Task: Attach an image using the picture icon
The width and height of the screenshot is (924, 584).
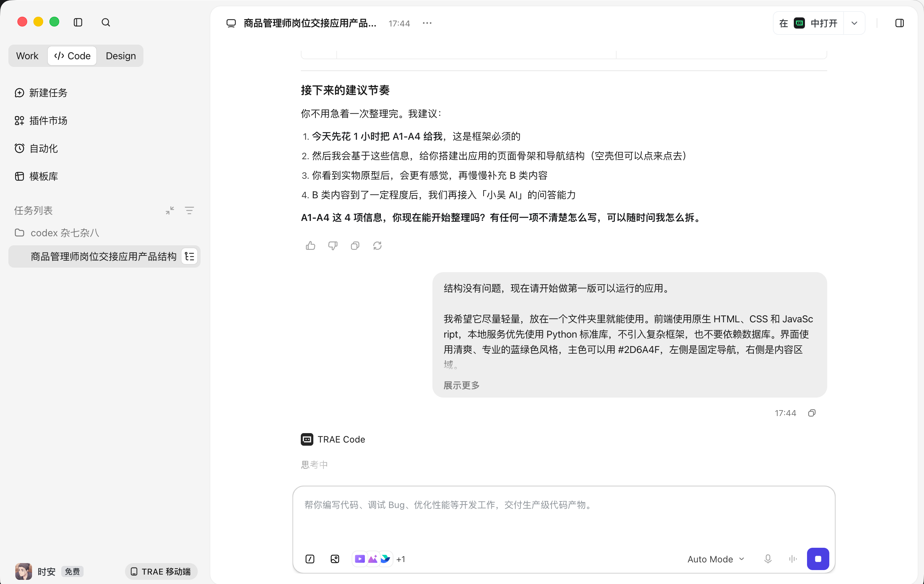Action: click(335, 559)
